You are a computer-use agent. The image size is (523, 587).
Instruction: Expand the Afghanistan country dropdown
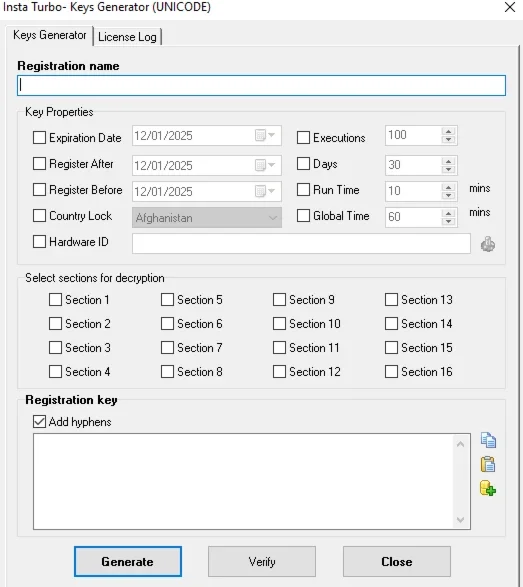[x=273, y=218]
